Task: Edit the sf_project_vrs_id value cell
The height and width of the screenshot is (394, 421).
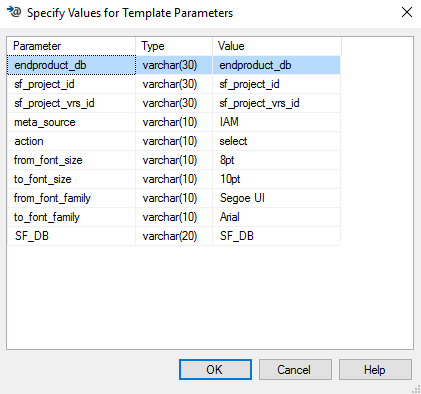Action: click(x=276, y=103)
